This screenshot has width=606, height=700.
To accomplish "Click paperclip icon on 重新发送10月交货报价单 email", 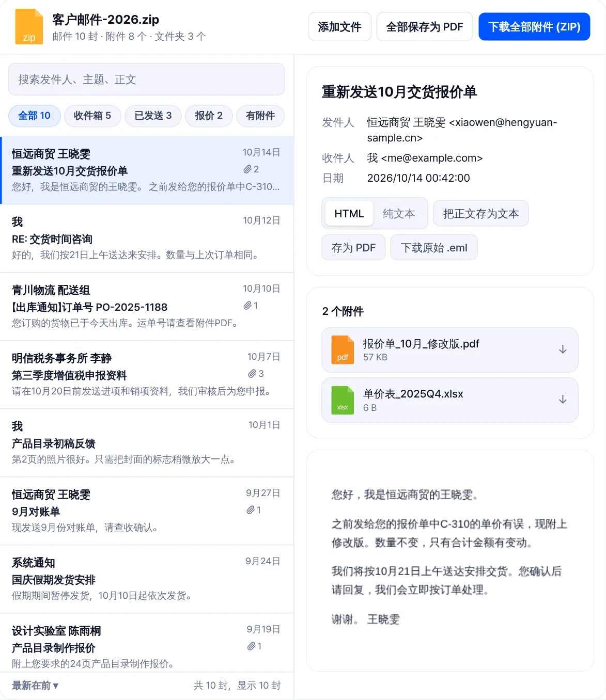I will (x=247, y=169).
